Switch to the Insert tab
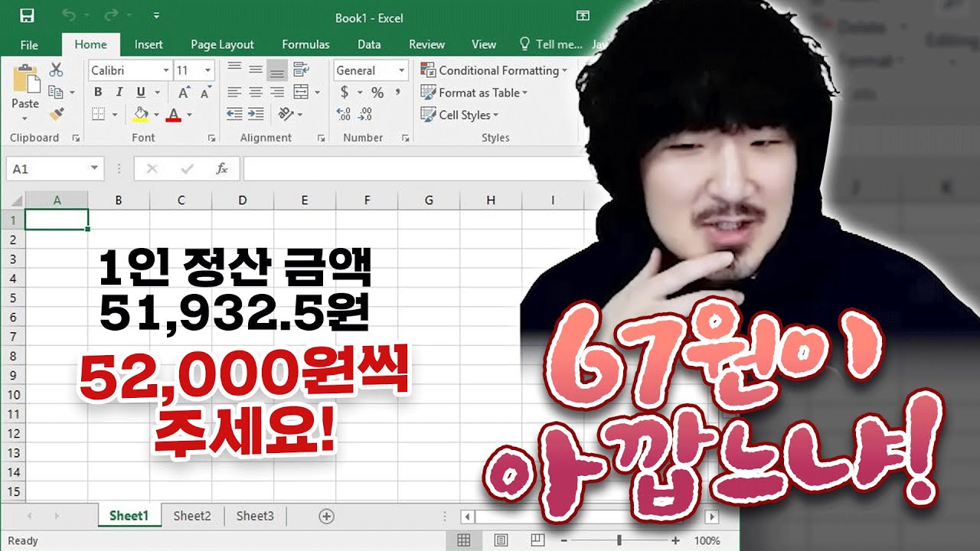Viewport: 980px width, 551px height. (x=149, y=44)
